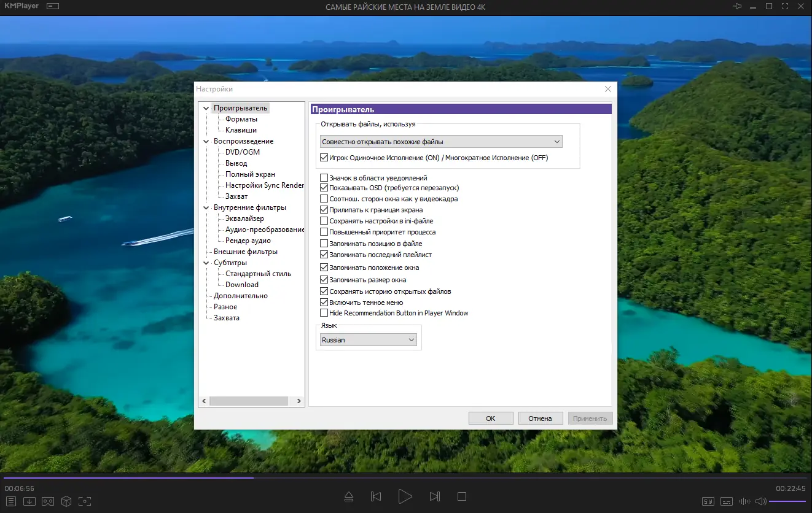The height and width of the screenshot is (513, 812).
Task: Toggle 'Запоминать положение окна' checkbox
Action: pos(324,268)
